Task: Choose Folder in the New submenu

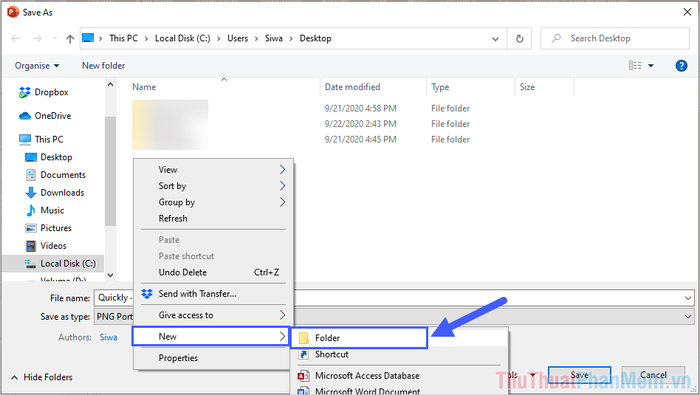Action: click(x=359, y=338)
